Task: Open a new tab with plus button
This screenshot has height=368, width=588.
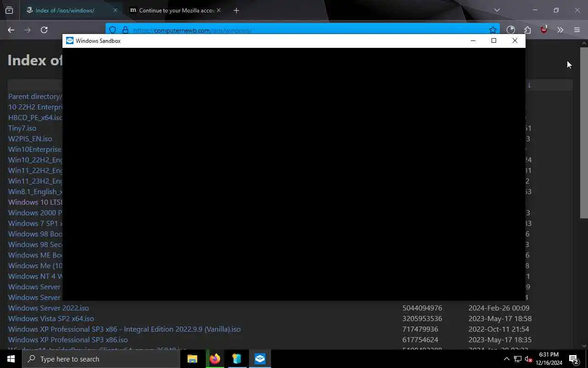Action: 236,10
